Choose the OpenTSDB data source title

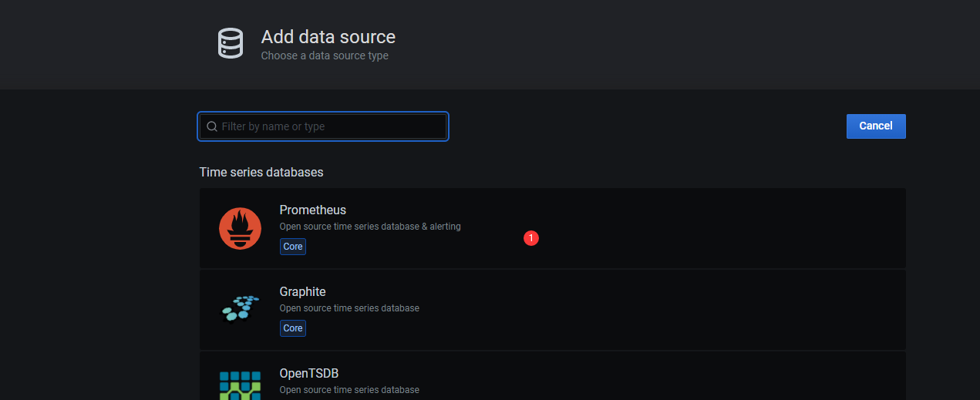(x=308, y=373)
